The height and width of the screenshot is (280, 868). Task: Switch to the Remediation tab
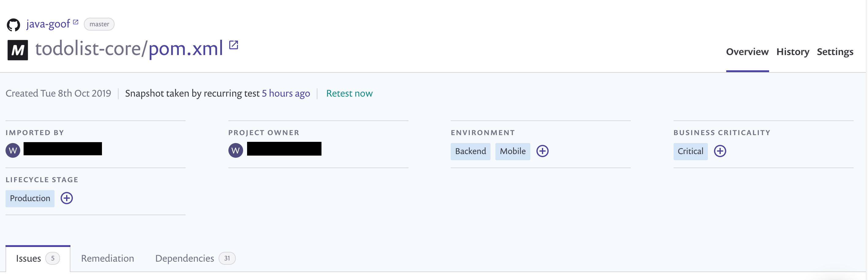click(x=107, y=258)
